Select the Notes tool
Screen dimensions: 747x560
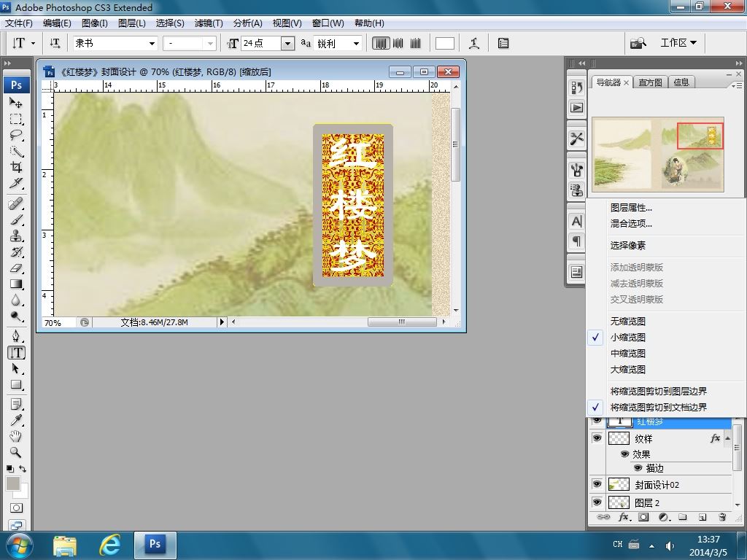click(16, 405)
